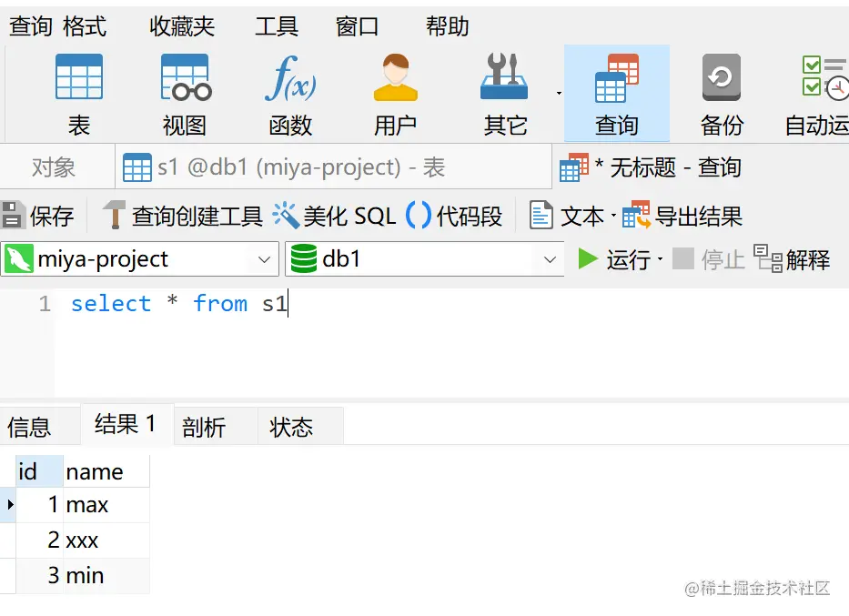Click the name column header

point(106,471)
